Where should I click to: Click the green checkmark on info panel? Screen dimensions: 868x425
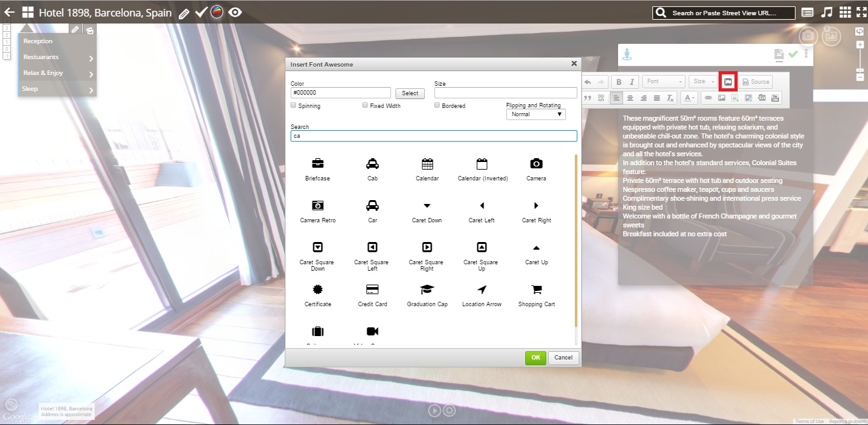pos(793,54)
